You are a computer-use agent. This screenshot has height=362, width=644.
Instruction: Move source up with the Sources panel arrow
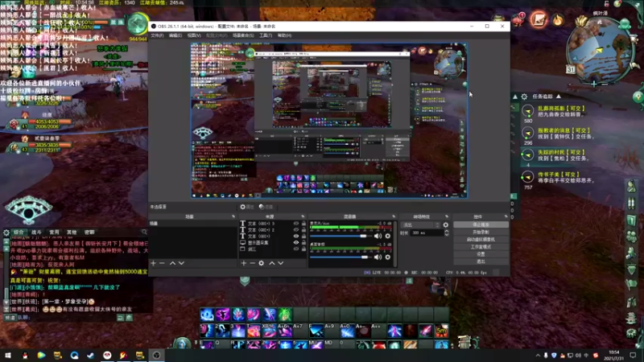click(x=271, y=263)
